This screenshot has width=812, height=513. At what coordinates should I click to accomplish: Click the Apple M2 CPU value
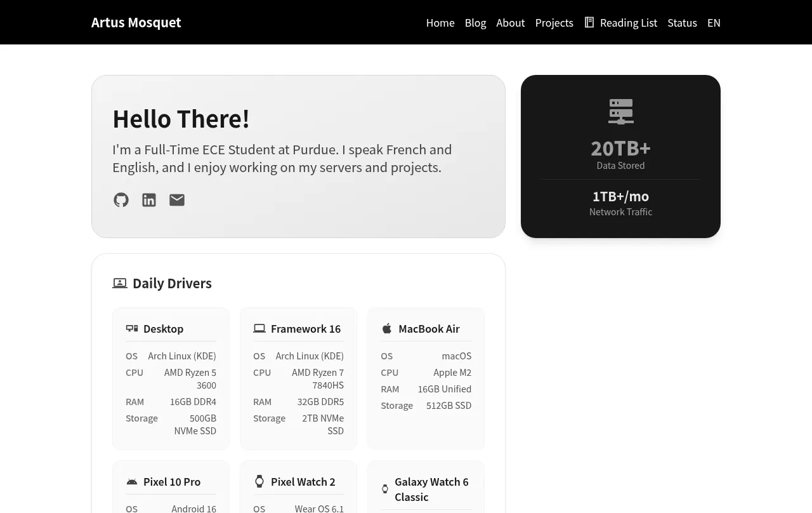[x=452, y=373]
